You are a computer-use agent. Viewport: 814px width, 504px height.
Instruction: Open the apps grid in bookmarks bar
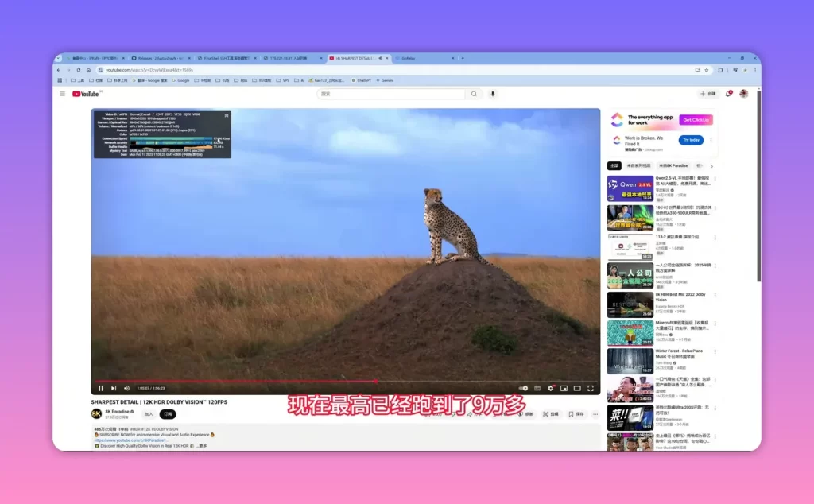60,80
